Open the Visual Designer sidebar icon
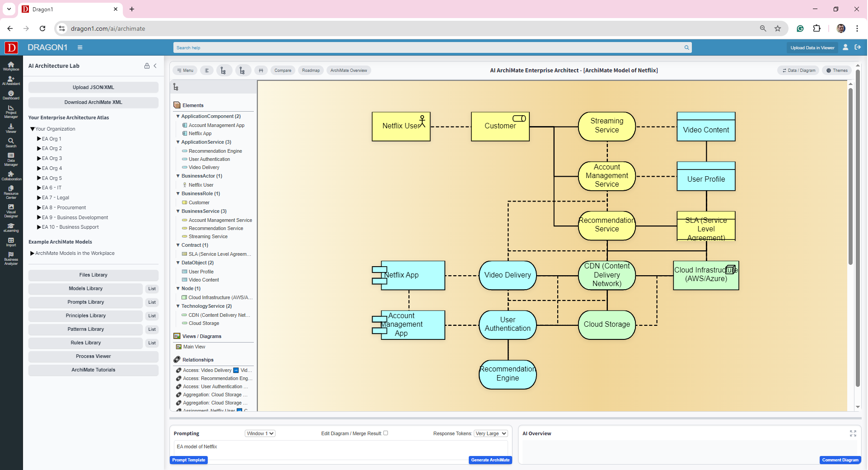The image size is (868, 470). pyautogui.click(x=11, y=211)
